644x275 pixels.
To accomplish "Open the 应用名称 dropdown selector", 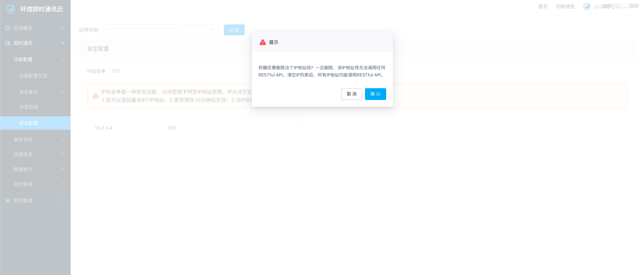I will [x=161, y=30].
